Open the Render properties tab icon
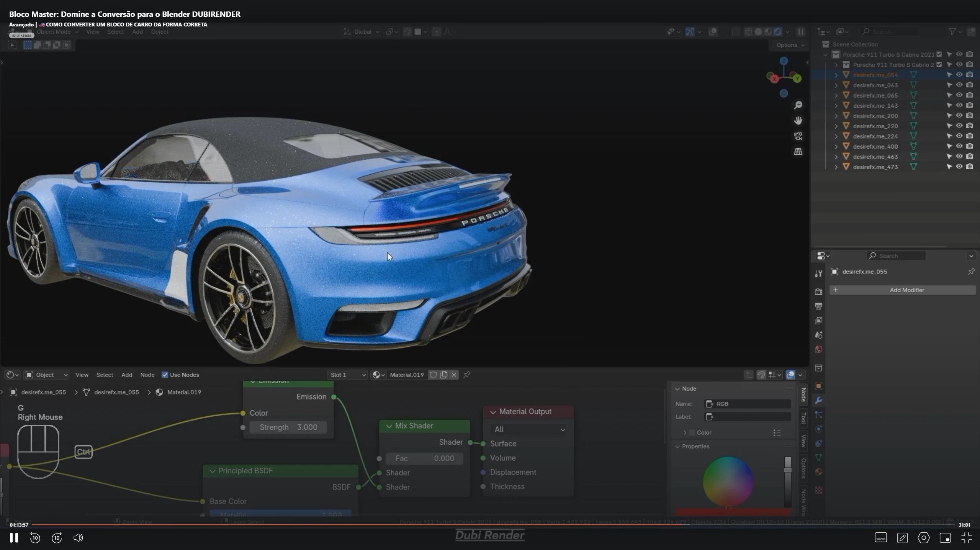 (818, 292)
